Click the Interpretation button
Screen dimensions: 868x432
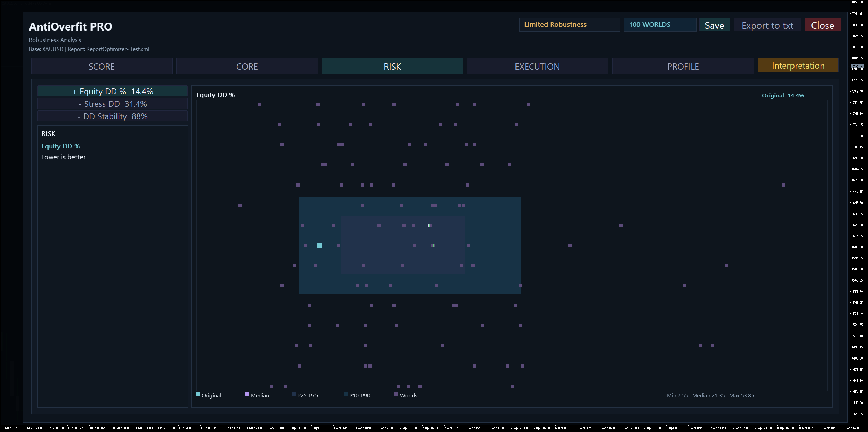click(798, 66)
